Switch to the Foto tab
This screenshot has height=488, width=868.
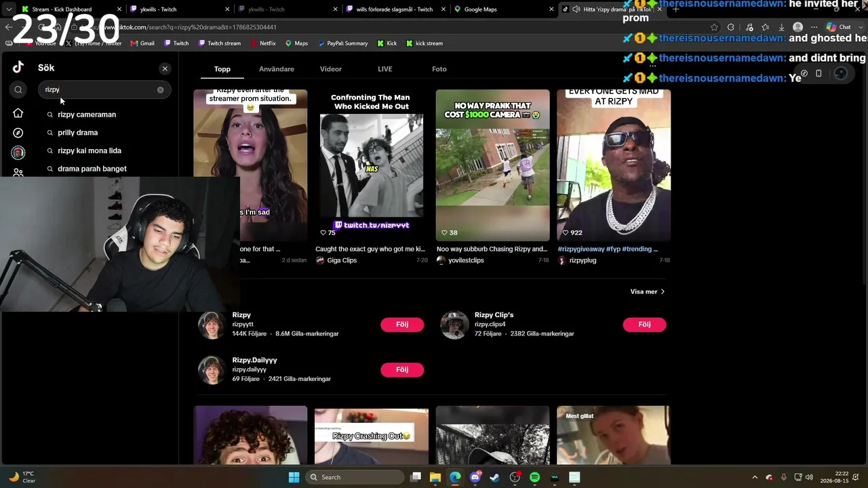point(439,69)
